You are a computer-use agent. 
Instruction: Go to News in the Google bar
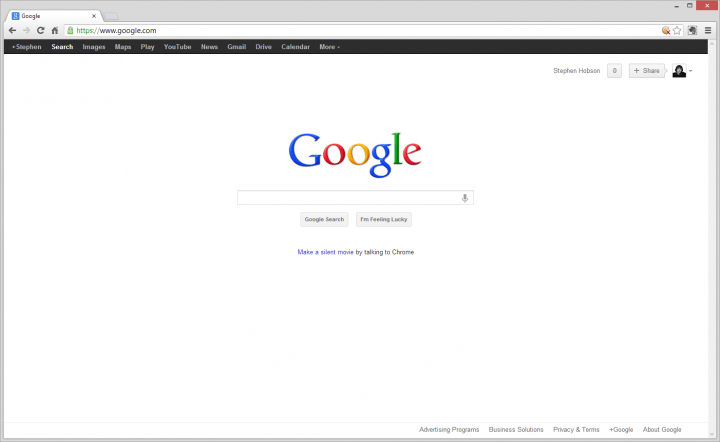coord(209,47)
